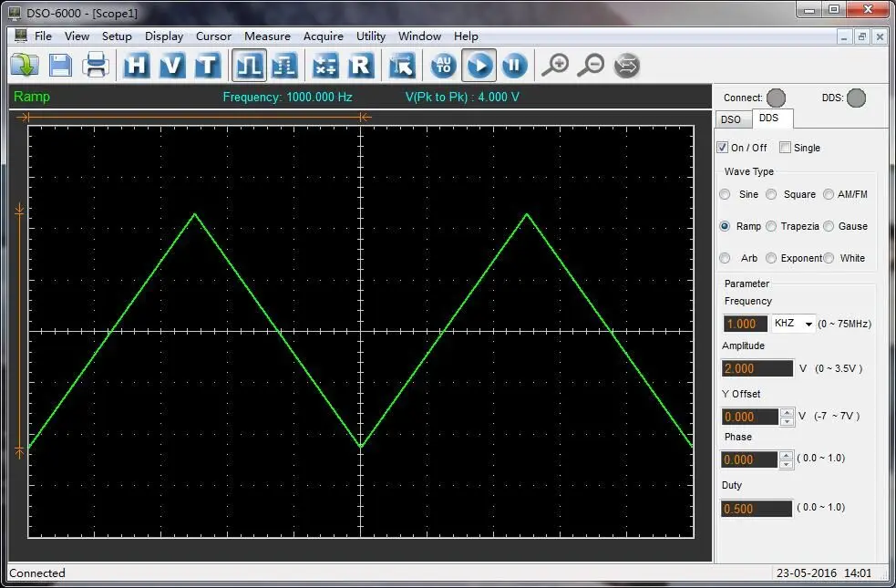Open the Measure menu
Screen dimensions: 896x588
(x=267, y=36)
